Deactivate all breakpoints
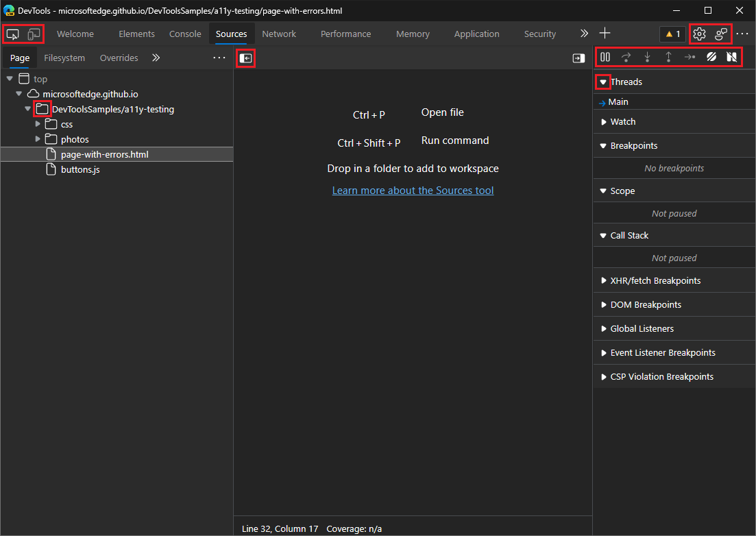 click(x=711, y=58)
